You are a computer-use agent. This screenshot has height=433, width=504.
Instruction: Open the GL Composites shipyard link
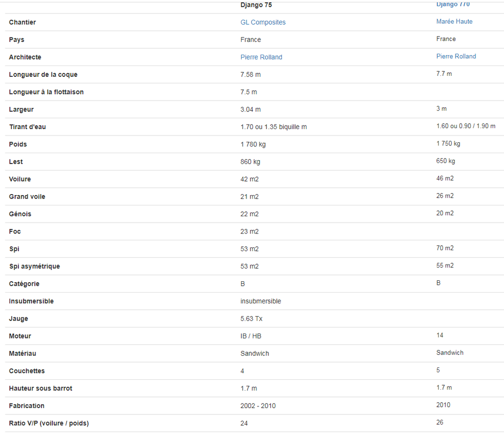[x=263, y=22]
